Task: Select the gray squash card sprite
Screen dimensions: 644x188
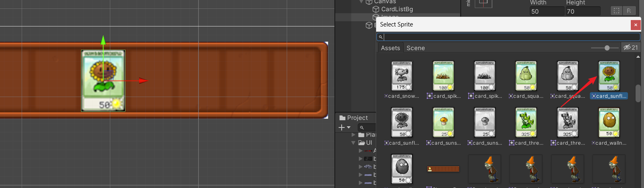Action: click(x=567, y=76)
